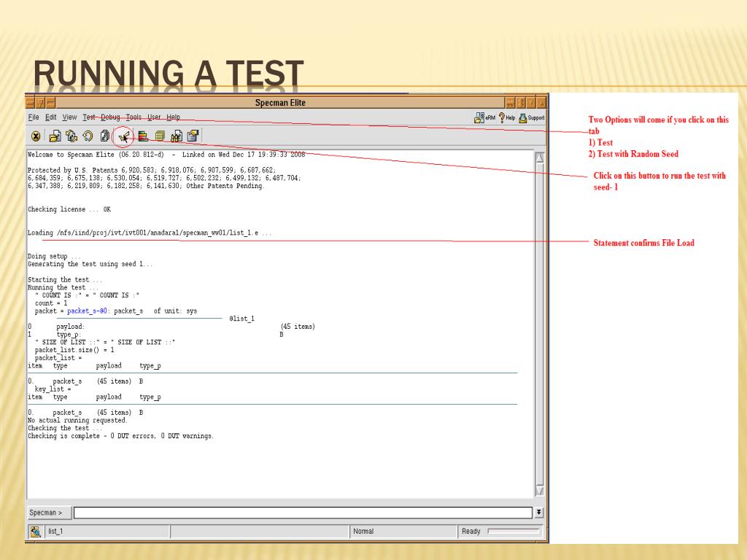Open the Debug menu
This screenshot has height=560, width=747.
pos(111,117)
